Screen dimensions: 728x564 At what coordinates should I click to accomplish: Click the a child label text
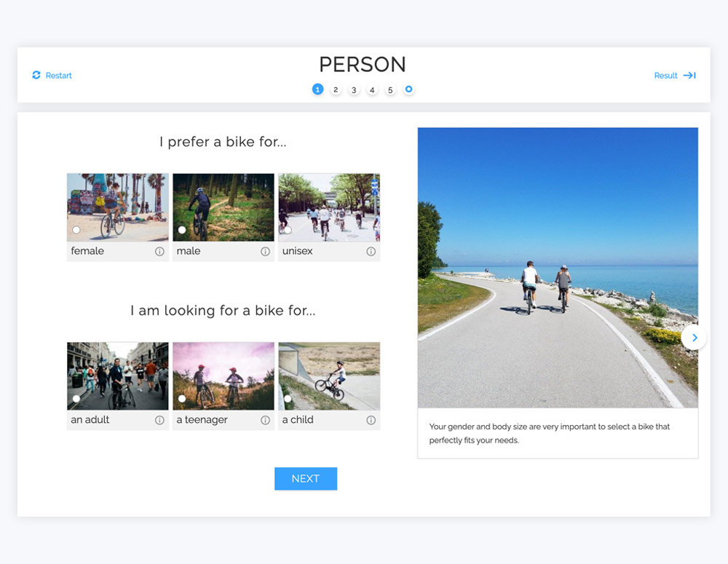298,420
